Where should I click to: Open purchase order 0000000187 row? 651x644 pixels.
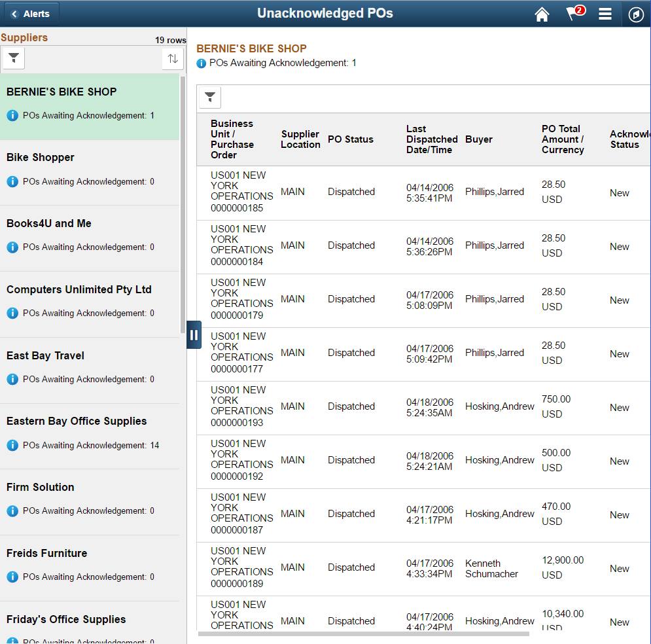423,515
